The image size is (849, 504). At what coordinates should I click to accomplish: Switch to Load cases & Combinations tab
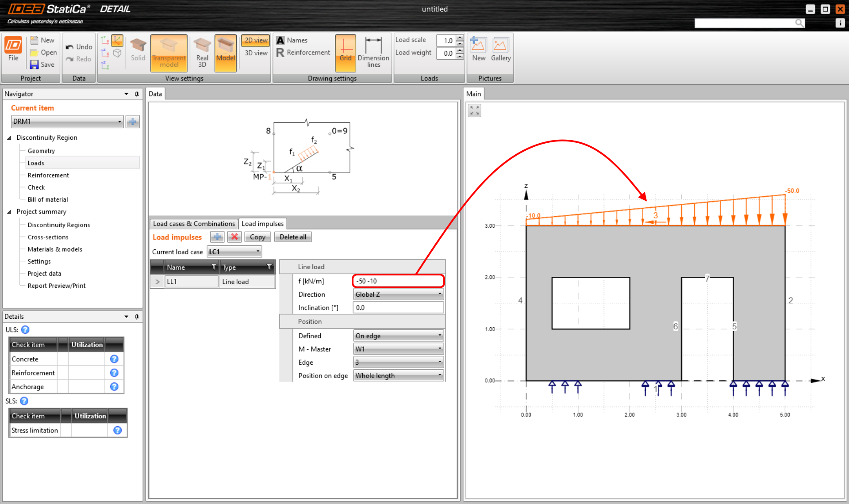pyautogui.click(x=193, y=223)
